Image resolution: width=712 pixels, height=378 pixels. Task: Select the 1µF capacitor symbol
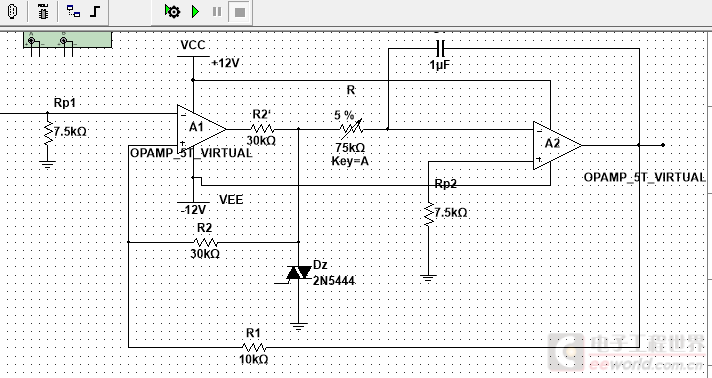(440, 48)
